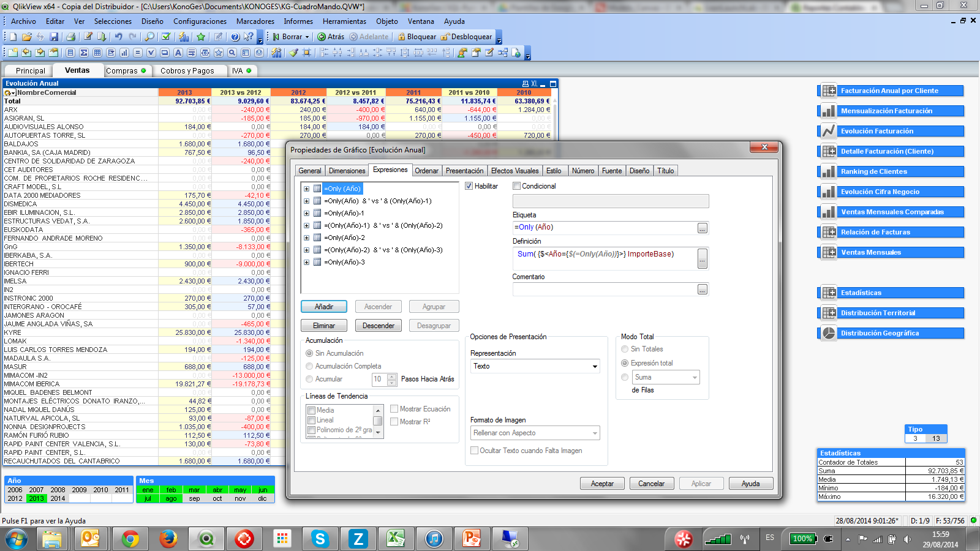This screenshot has height=551, width=980.
Task: Click in the Comentario input field
Action: [605, 289]
